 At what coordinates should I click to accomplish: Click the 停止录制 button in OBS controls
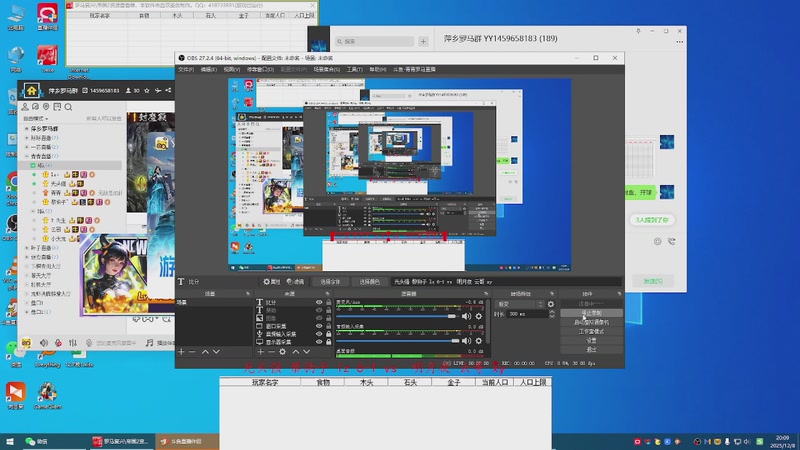click(591, 313)
